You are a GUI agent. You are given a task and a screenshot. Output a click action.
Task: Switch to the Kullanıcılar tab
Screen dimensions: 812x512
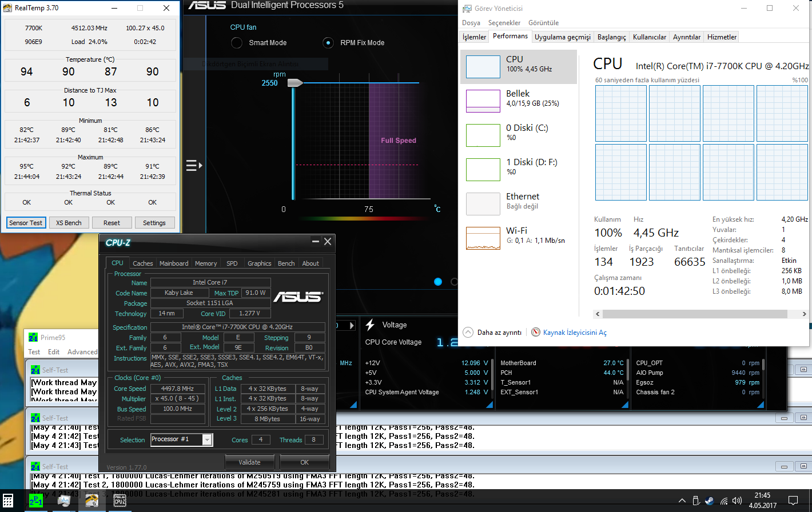(x=650, y=37)
